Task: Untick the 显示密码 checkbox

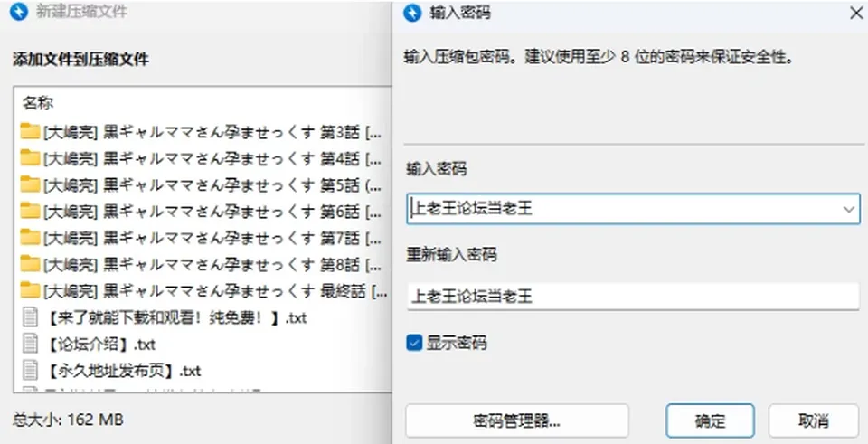Action: (x=414, y=343)
